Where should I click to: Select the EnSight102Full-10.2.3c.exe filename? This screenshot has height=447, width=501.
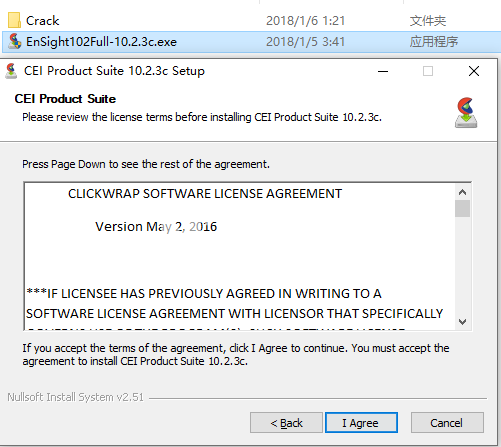coord(101,42)
